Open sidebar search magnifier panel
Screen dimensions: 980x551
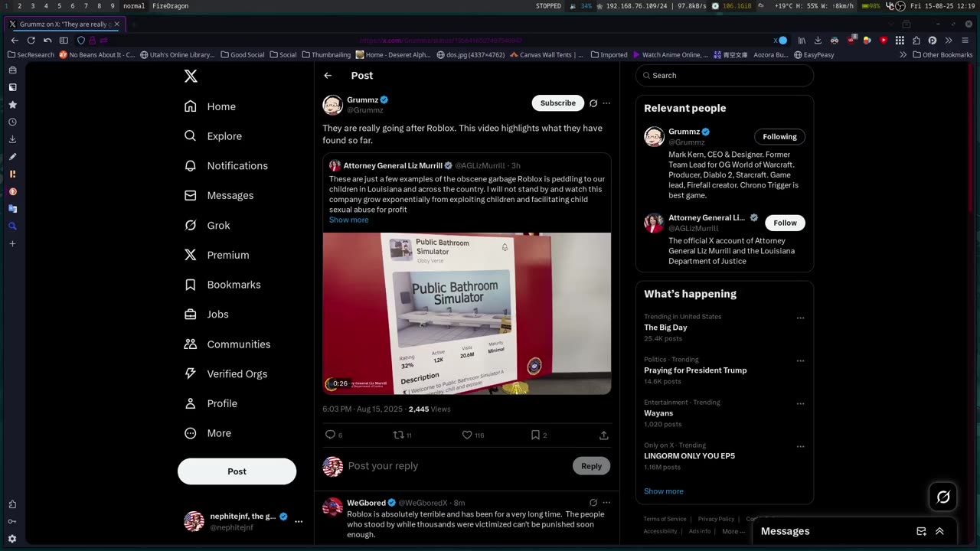(12, 226)
